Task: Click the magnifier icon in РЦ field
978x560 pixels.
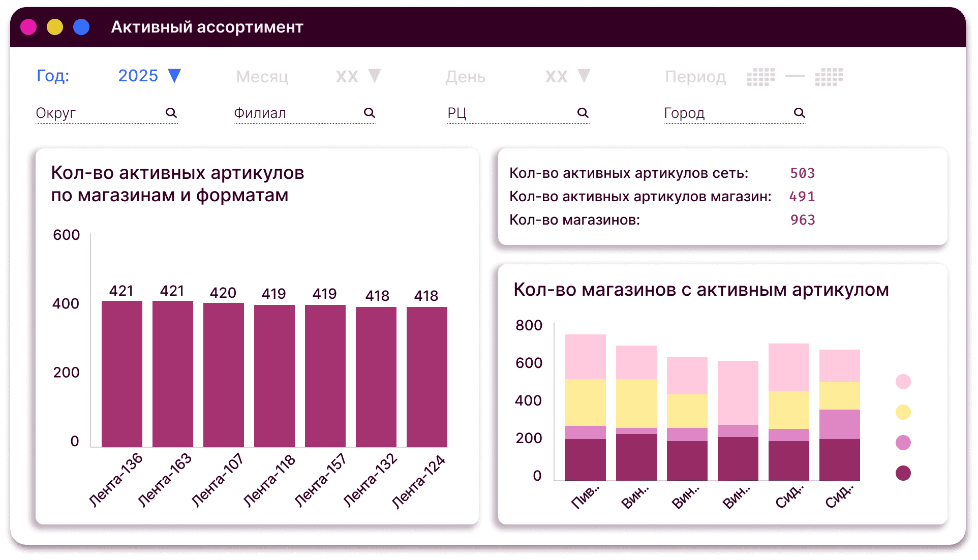Action: 583,113
